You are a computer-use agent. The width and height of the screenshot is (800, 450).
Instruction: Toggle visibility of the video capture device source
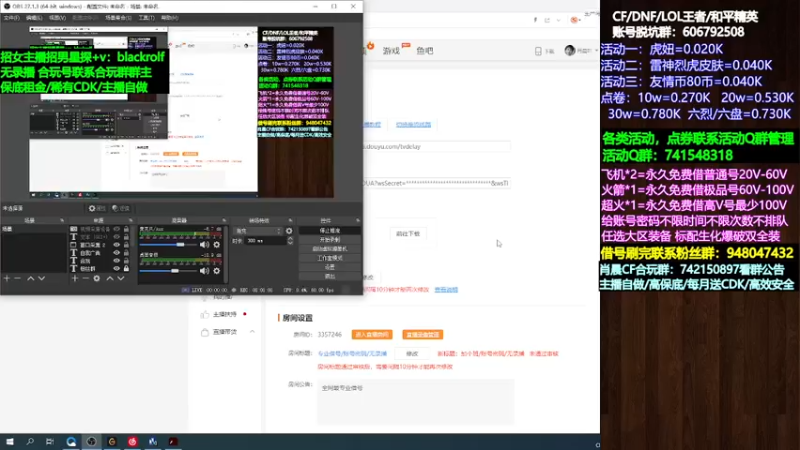click(116, 230)
